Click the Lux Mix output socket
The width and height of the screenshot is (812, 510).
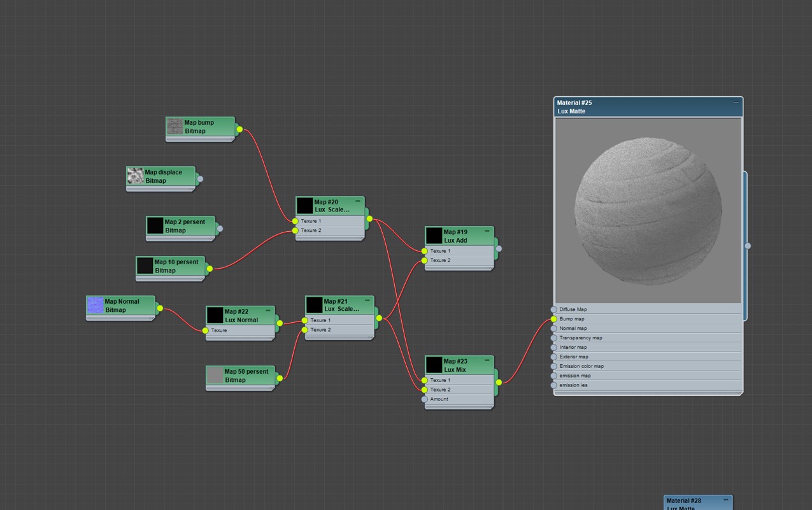click(x=499, y=382)
